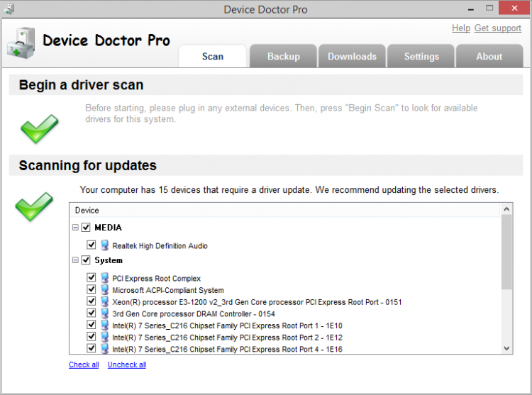Uncheck the Xeon(R) processor E3-1200 v2 checkbox
The height and width of the screenshot is (395, 532).
point(91,301)
